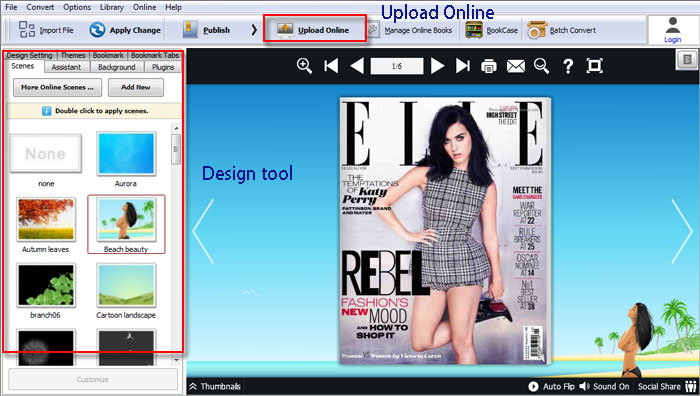
Task: Open help with the question mark icon
Action: point(568,66)
